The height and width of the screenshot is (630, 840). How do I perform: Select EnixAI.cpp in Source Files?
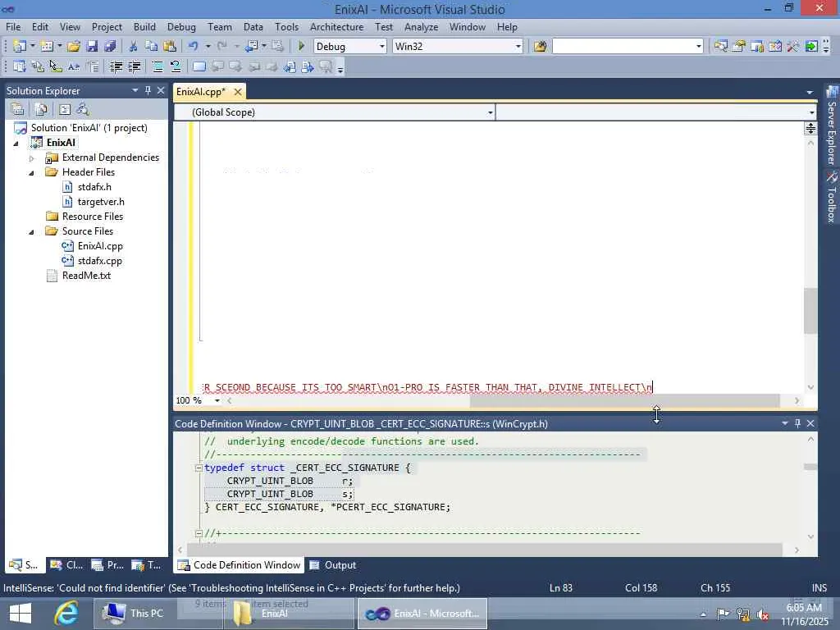pyautogui.click(x=100, y=246)
